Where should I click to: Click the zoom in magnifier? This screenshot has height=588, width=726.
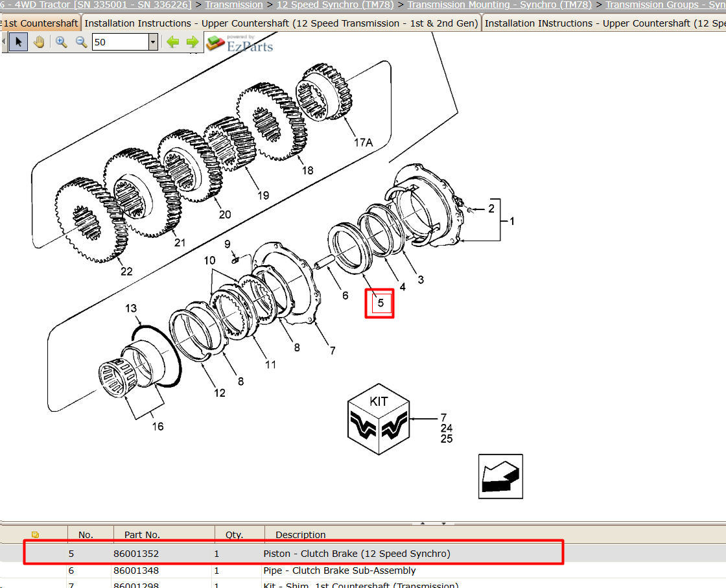pos(61,42)
